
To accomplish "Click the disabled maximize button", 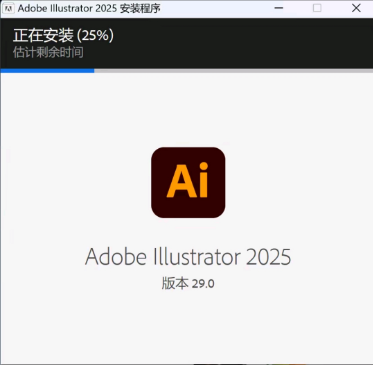I will pyautogui.click(x=317, y=8).
